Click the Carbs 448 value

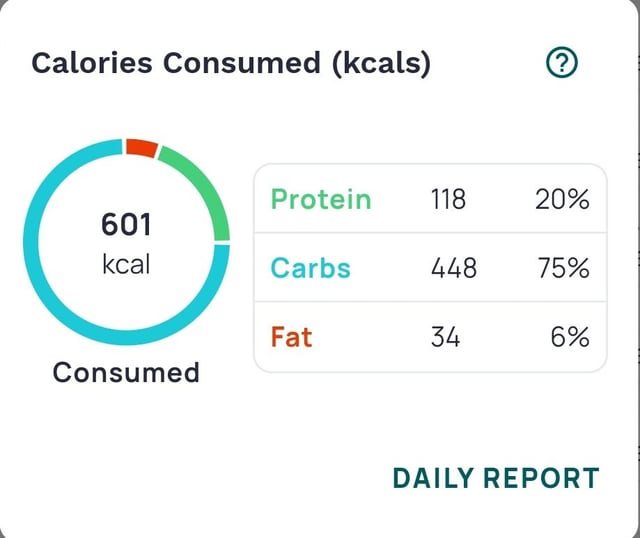[x=453, y=268]
